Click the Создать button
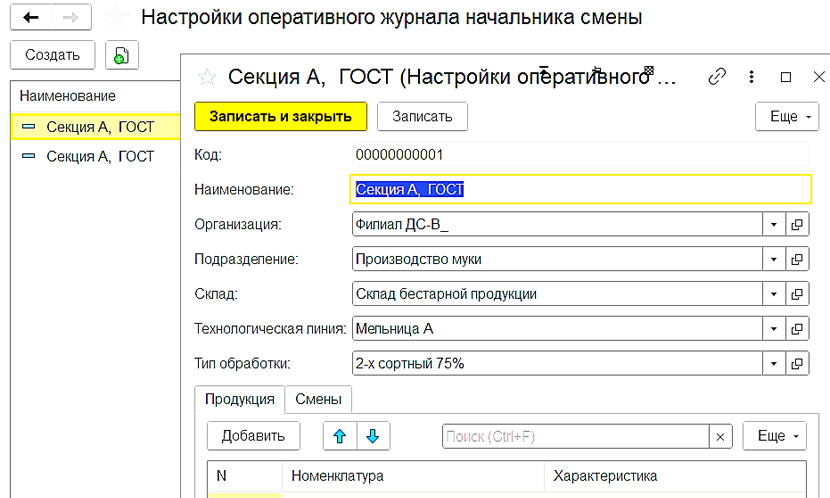 tap(52, 55)
